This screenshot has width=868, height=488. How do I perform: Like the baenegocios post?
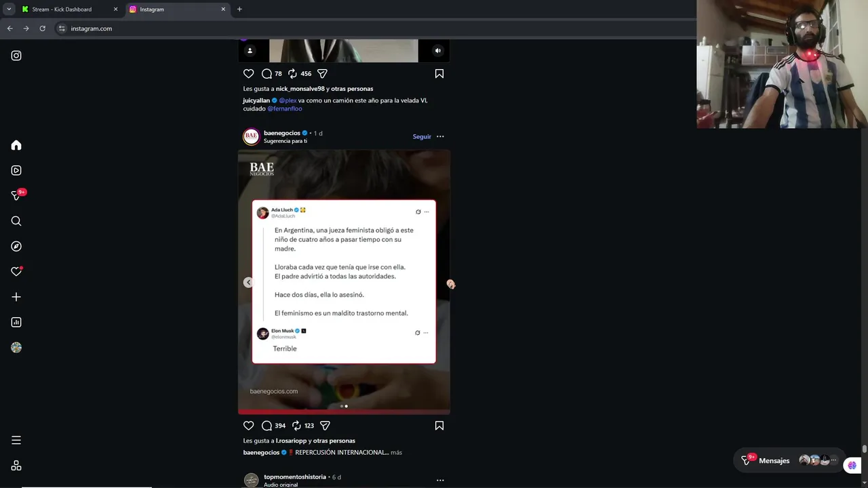click(x=248, y=426)
